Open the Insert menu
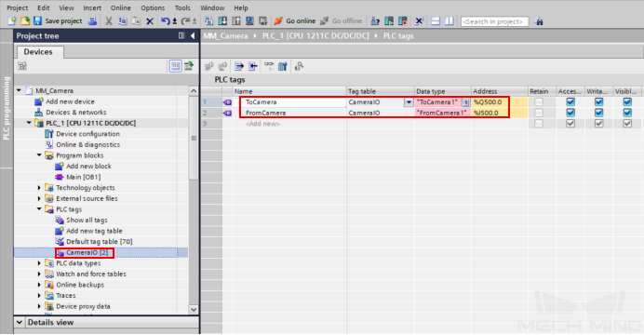The image size is (644, 335). [92, 7]
